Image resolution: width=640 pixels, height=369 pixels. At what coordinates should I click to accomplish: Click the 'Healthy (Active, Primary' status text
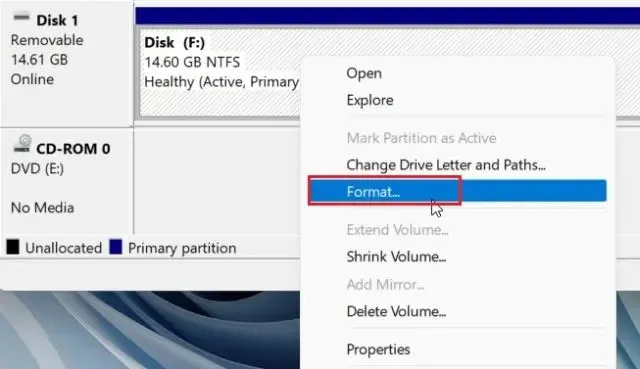click(222, 82)
